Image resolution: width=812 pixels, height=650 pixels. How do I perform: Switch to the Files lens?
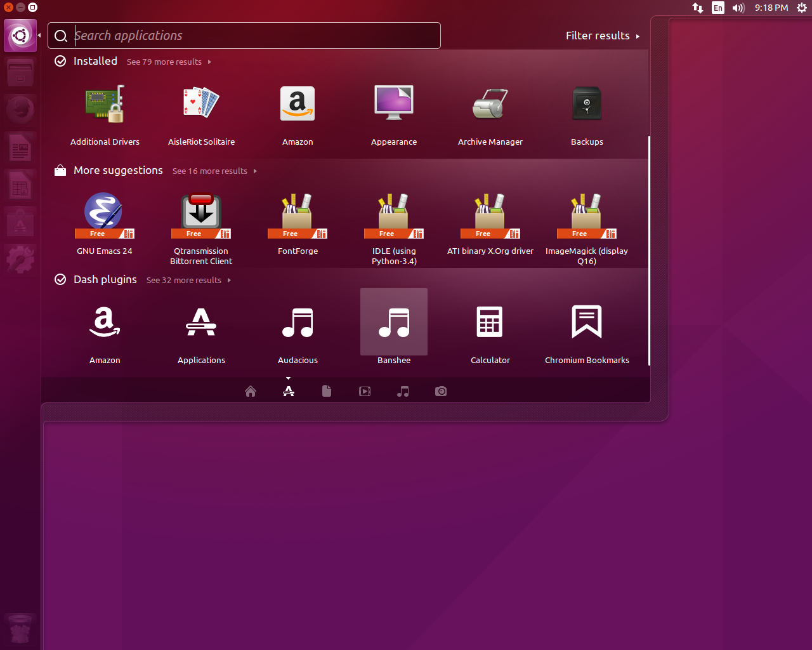pyautogui.click(x=327, y=391)
